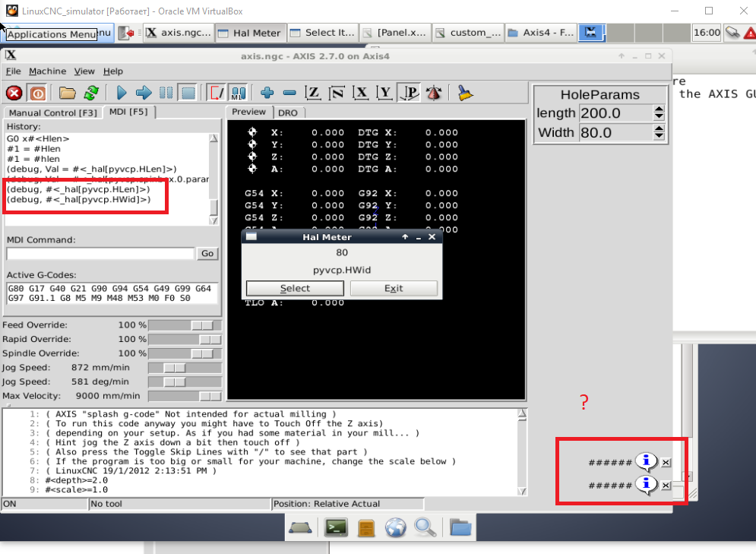This screenshot has width=756, height=554.
Task: Switch to Axis4 file manager taskbar window
Action: pos(542,33)
